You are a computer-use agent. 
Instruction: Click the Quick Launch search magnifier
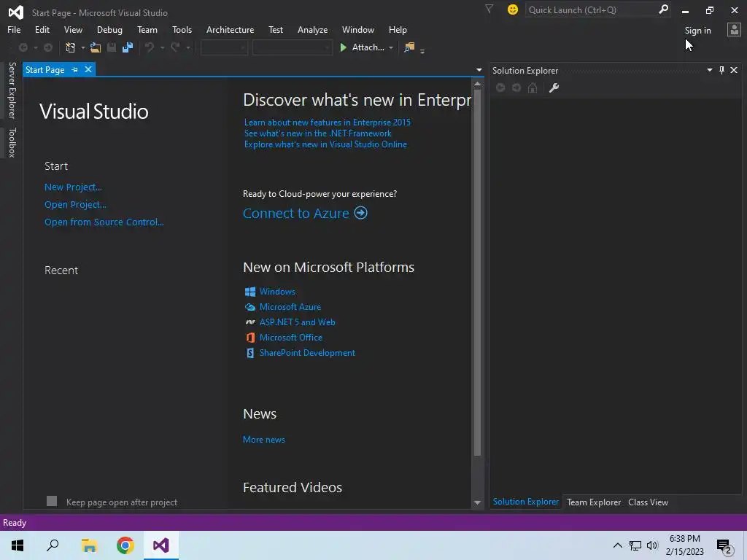663,9
